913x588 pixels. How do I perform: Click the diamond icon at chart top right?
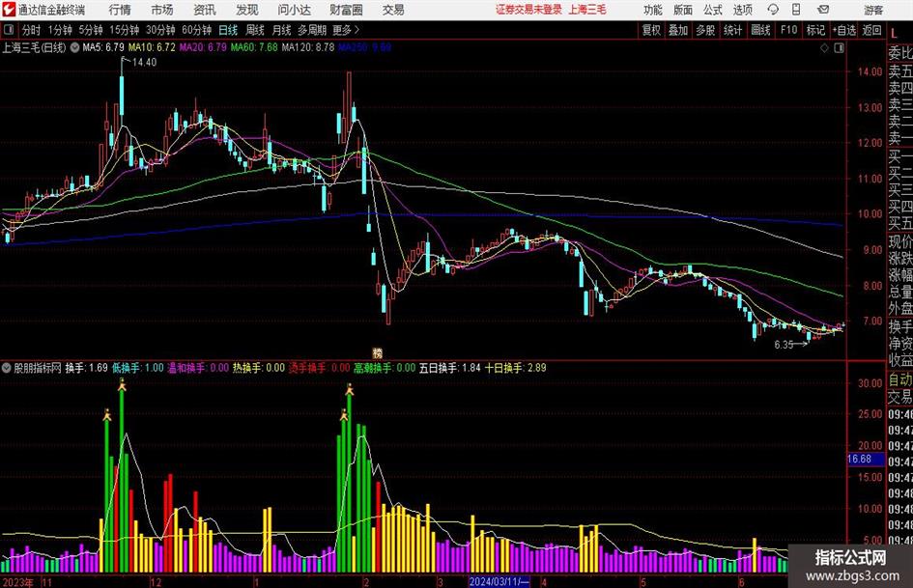click(824, 48)
